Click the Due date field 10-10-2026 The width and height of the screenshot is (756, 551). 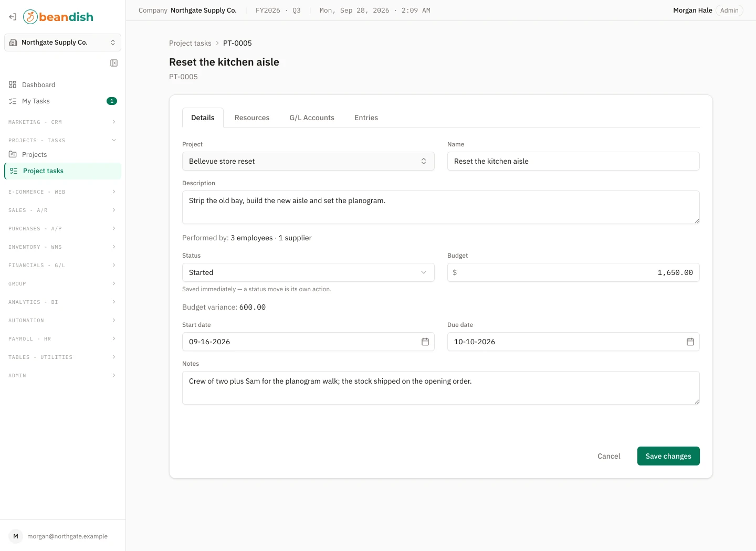pos(573,342)
